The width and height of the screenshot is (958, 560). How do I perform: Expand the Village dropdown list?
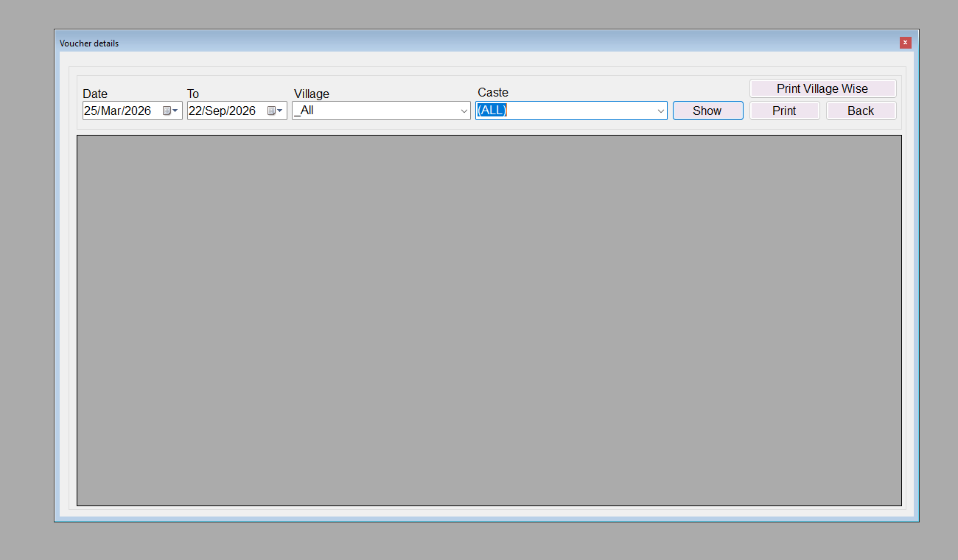(464, 111)
